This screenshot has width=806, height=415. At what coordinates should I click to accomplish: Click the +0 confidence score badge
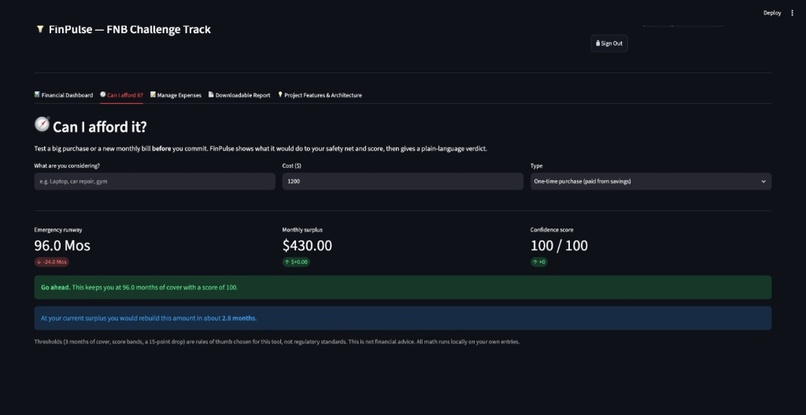click(539, 262)
